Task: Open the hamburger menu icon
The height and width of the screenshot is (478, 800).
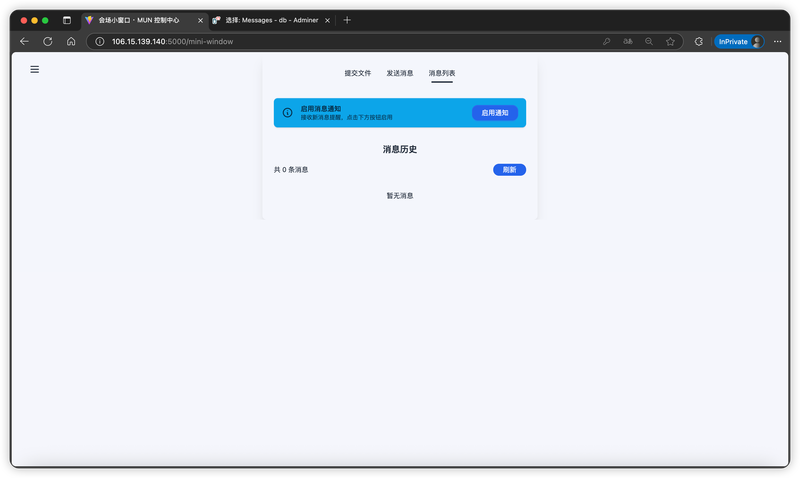Action: [x=35, y=69]
